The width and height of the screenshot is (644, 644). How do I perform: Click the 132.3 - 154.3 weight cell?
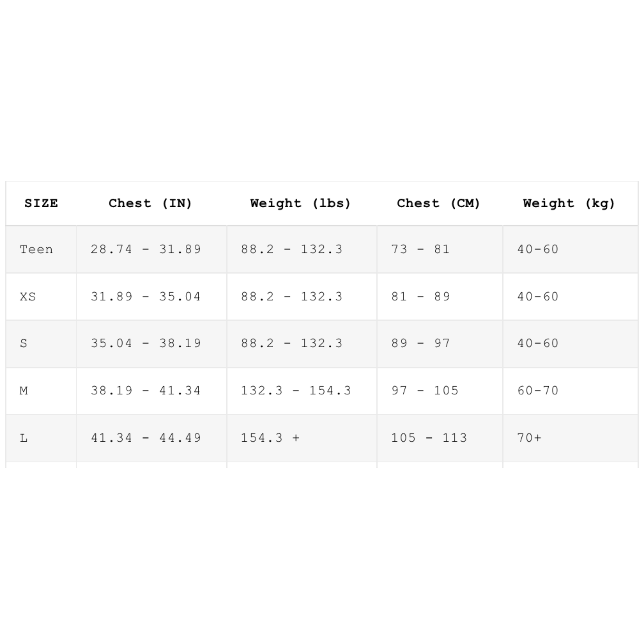[x=302, y=391]
